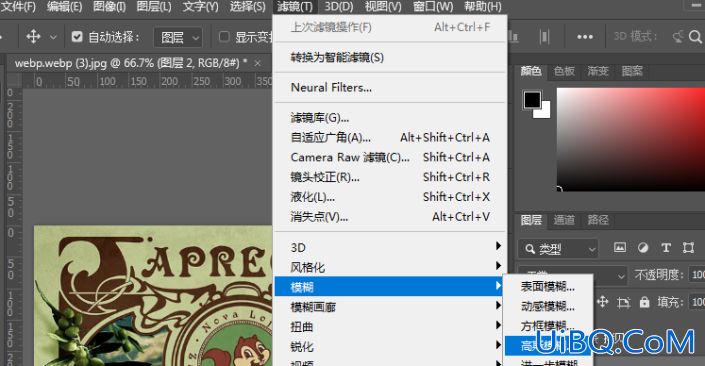This screenshot has width=705, height=366.
Task: Click the 填充 value field
Action: coord(697,302)
